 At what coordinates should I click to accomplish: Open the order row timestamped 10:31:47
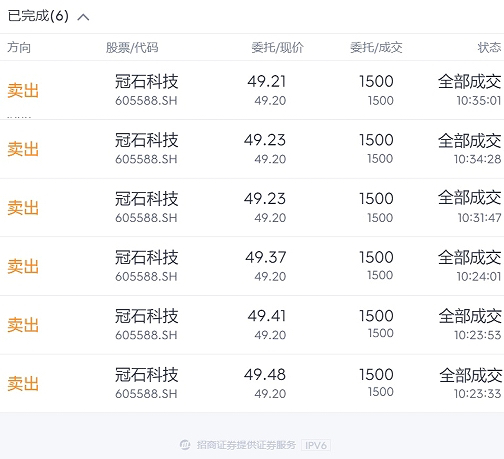tap(252, 207)
